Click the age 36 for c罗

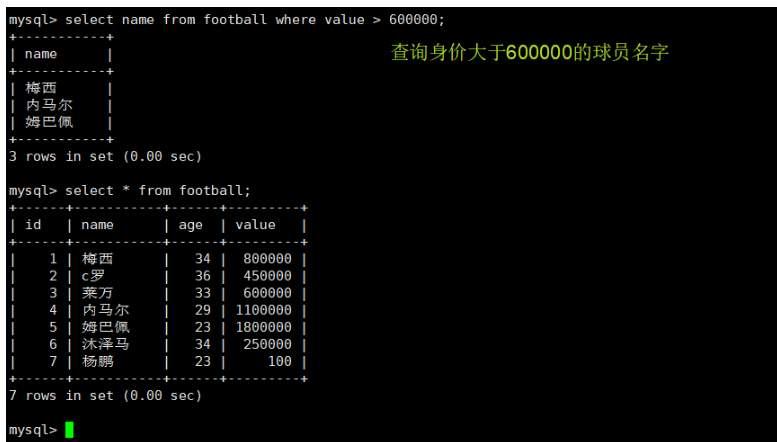(x=203, y=276)
